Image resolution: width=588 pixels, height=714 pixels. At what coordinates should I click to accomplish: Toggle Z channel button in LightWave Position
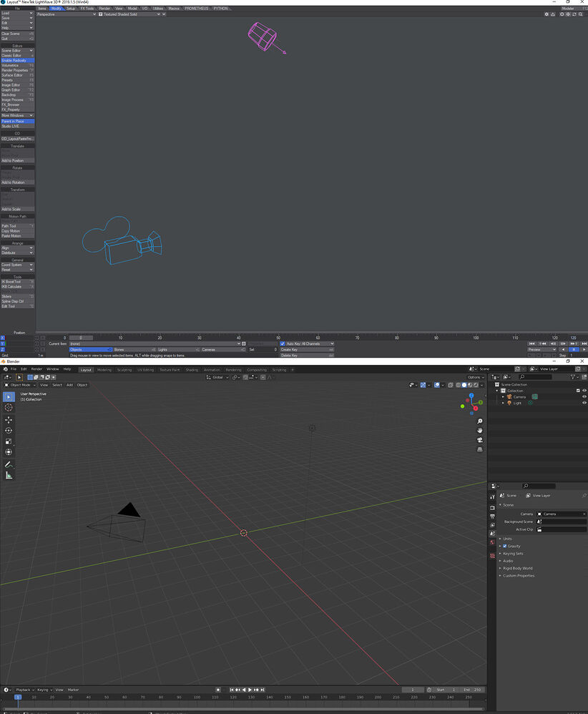[3, 350]
